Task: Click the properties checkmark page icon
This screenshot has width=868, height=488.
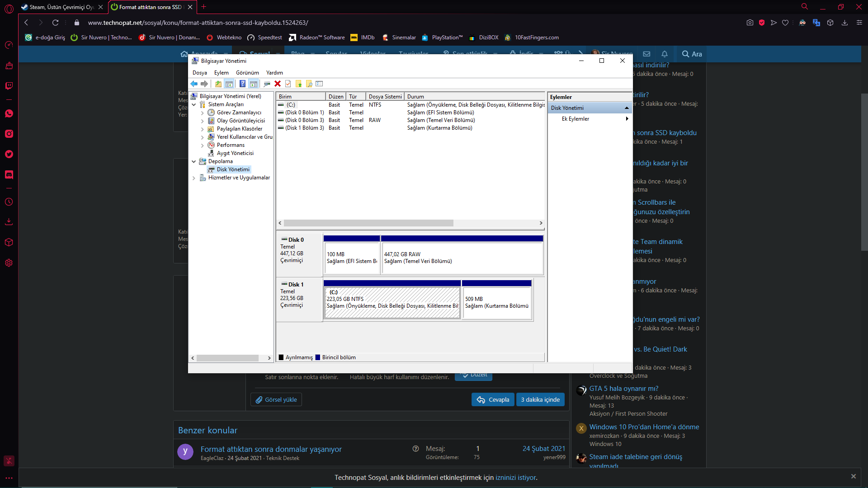Action: coord(288,84)
